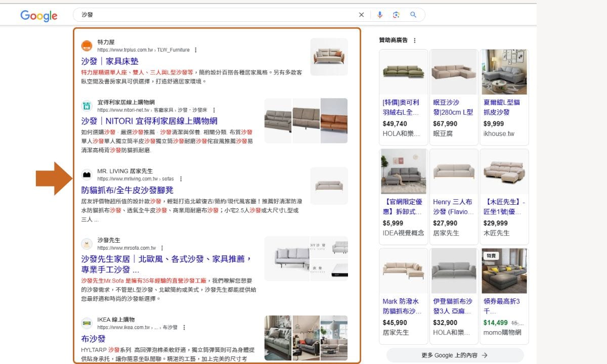The image size is (607, 364).
Task: Open the 沙發先生家居 result title
Action: click(166, 264)
